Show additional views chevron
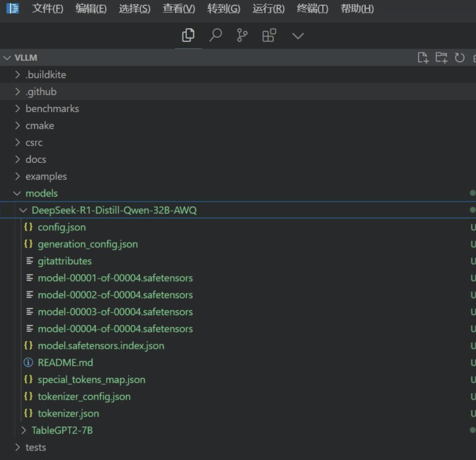The height and width of the screenshot is (460, 476). (x=298, y=36)
